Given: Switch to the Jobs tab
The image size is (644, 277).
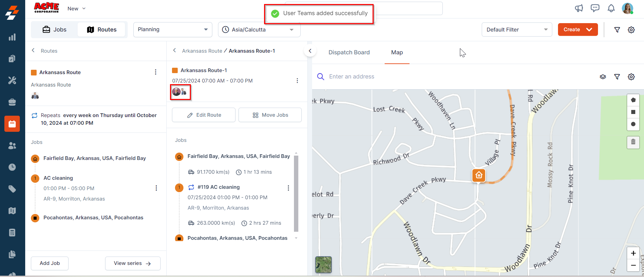Looking at the screenshot, I should (54, 30).
